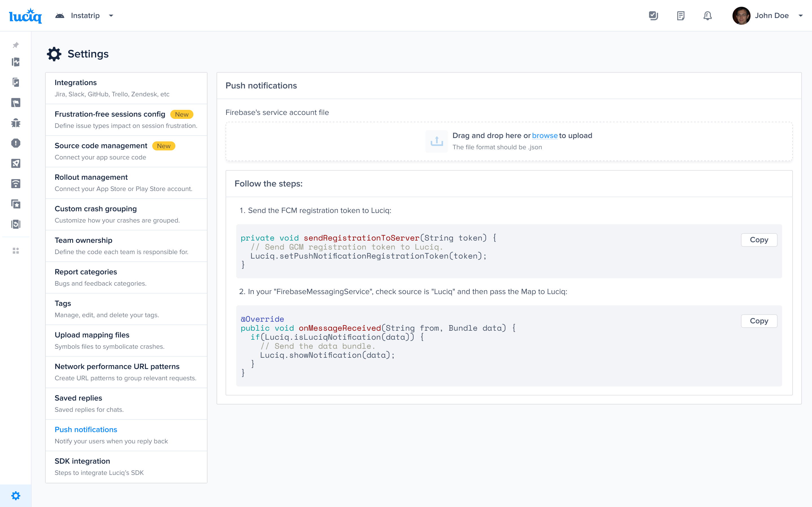
Task: Click the browse link to upload file
Action: pos(545,135)
